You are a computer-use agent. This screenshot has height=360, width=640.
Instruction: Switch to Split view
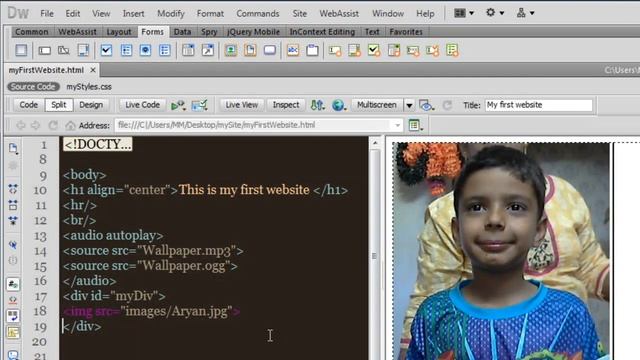[59, 105]
